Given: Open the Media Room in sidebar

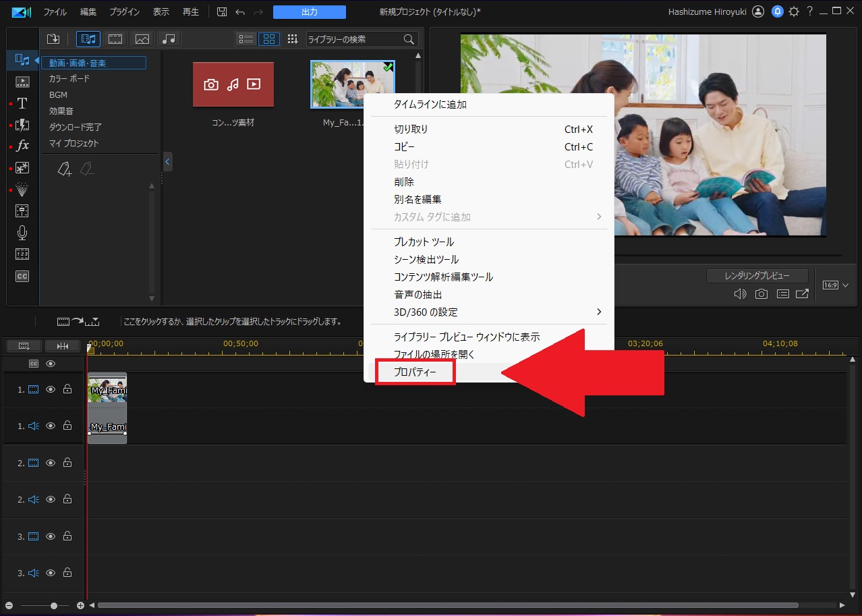Looking at the screenshot, I should pos(22,60).
